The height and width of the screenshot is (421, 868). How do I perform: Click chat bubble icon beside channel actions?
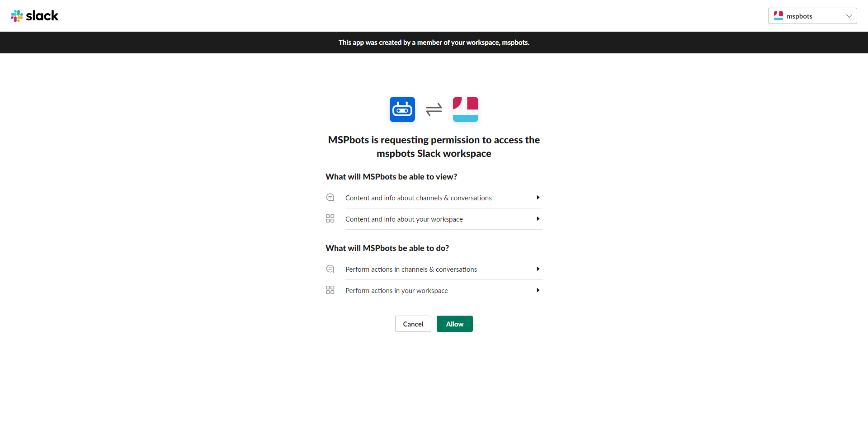330,269
